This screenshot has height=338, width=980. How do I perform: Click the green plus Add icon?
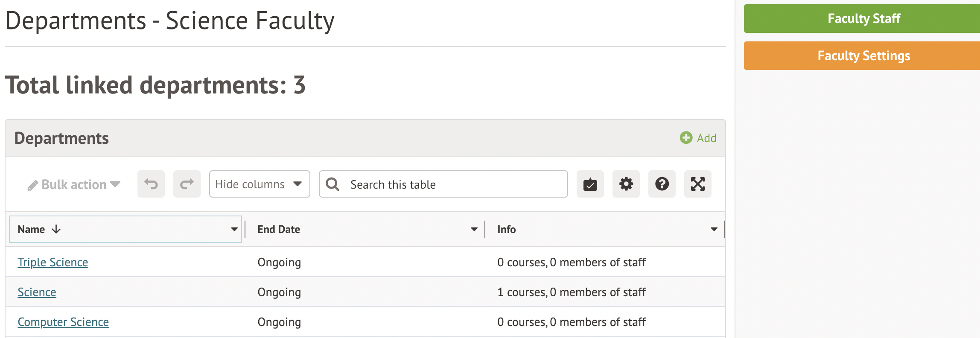[686, 138]
